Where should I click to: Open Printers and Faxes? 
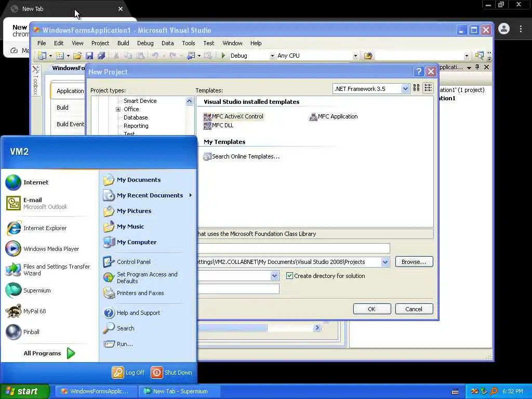(x=134, y=293)
